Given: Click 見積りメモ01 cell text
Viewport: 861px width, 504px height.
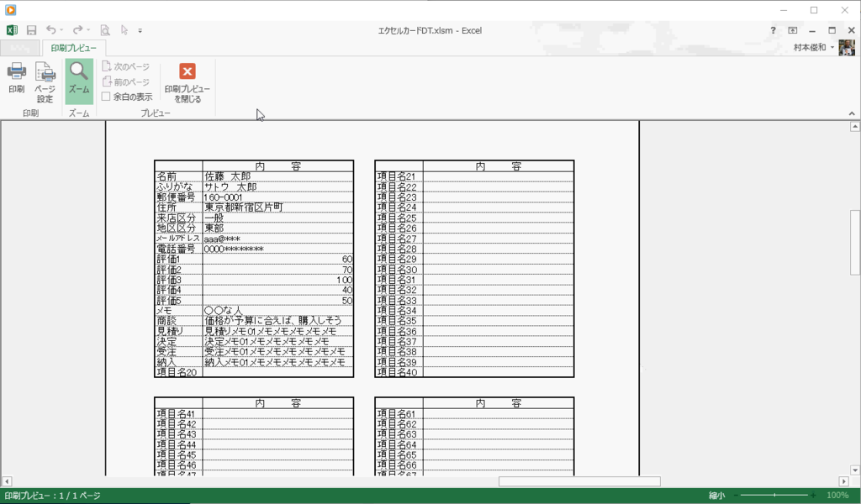Looking at the screenshot, I should coord(270,331).
